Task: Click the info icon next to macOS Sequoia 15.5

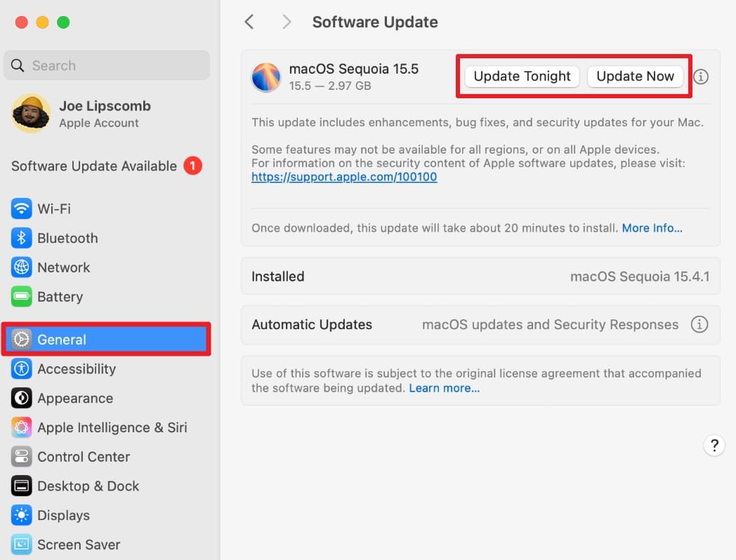Action: (700, 76)
